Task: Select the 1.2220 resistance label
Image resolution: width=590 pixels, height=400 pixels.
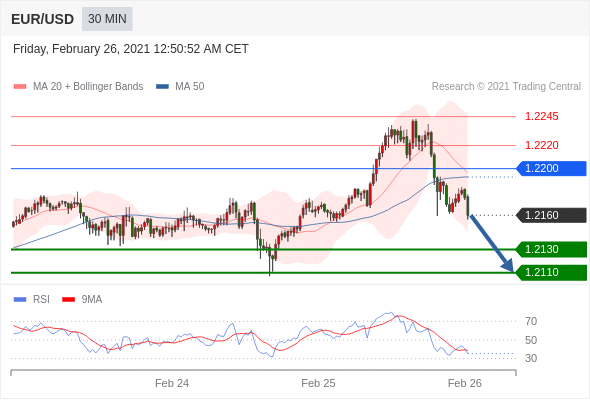Action: pos(541,145)
